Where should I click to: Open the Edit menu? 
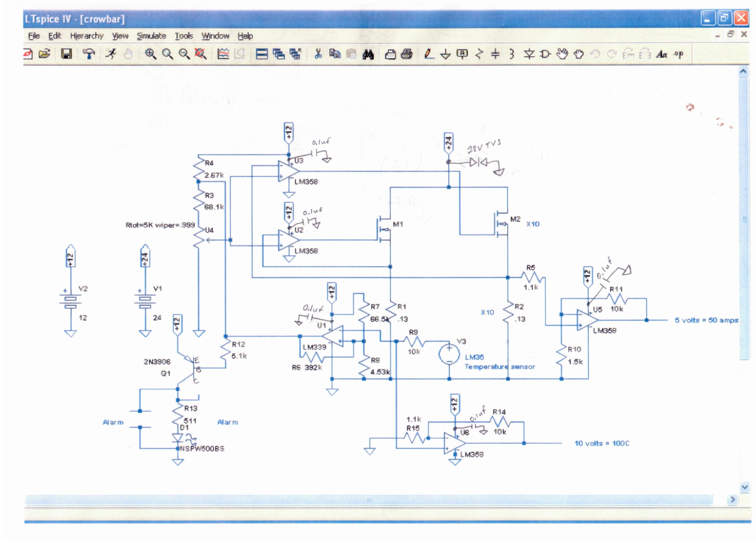pyautogui.click(x=55, y=36)
